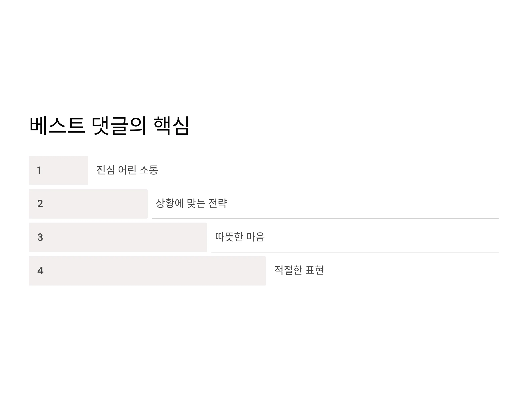Click the word "표현" in the fourth row
Screen dimensions: 532x399
315,270
